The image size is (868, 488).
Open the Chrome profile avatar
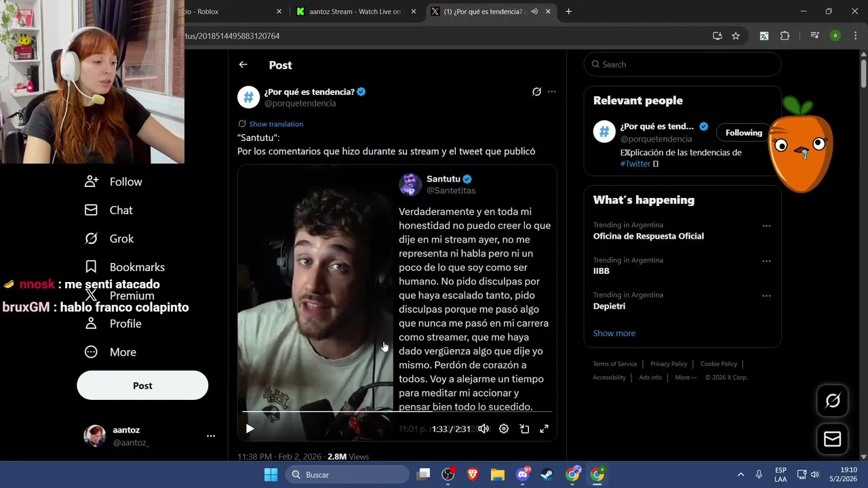[835, 36]
